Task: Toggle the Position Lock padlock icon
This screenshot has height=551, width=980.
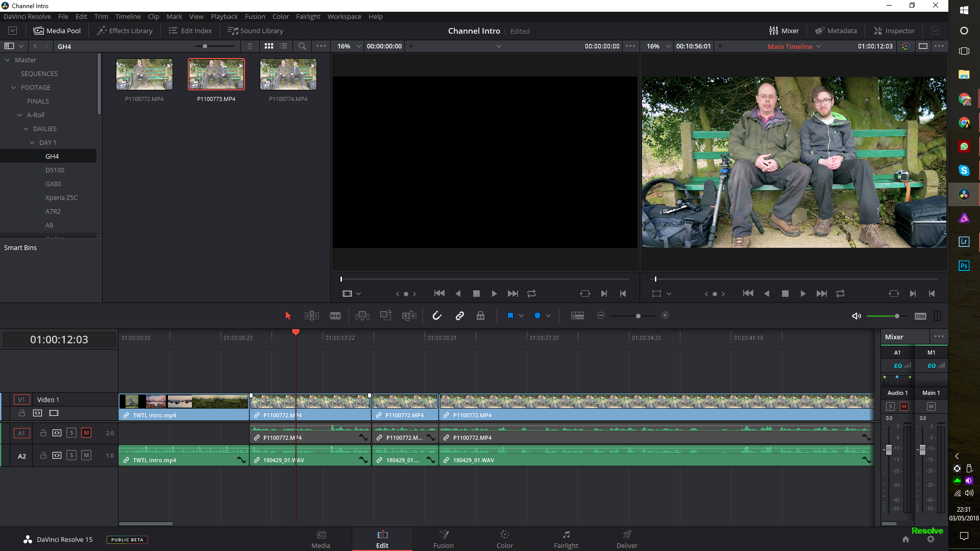Action: tap(480, 316)
